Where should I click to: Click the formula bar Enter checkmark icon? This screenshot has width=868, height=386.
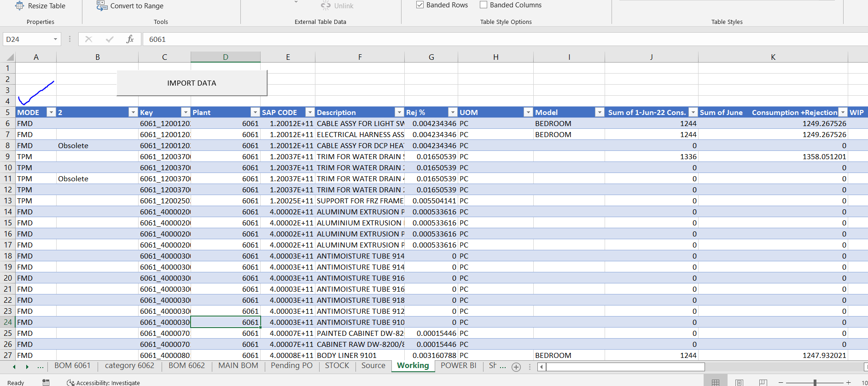pos(110,39)
